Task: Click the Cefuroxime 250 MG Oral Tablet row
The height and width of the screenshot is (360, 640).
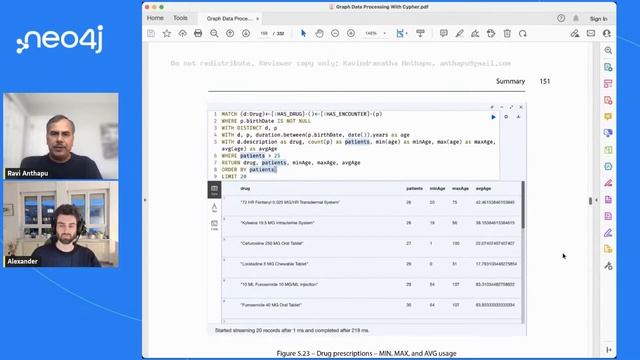Action: tap(372, 244)
